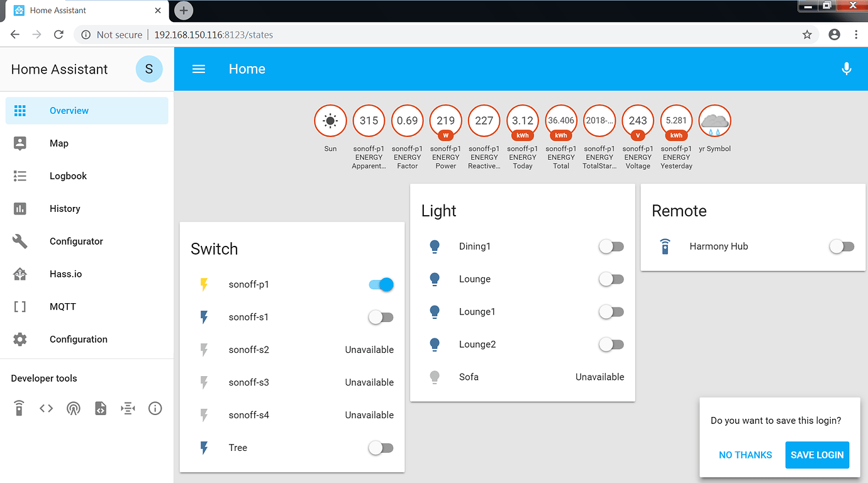Open the Info developer tool

[155, 408]
